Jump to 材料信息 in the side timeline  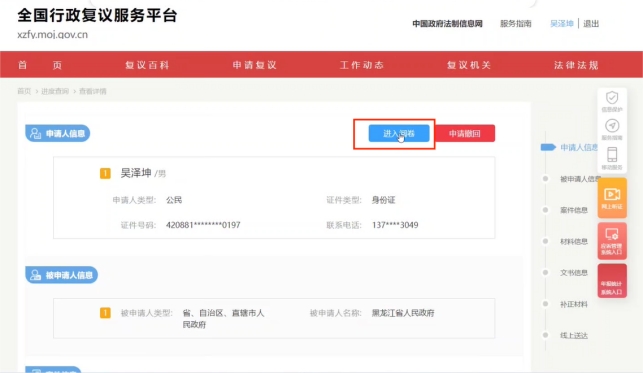[x=574, y=241]
